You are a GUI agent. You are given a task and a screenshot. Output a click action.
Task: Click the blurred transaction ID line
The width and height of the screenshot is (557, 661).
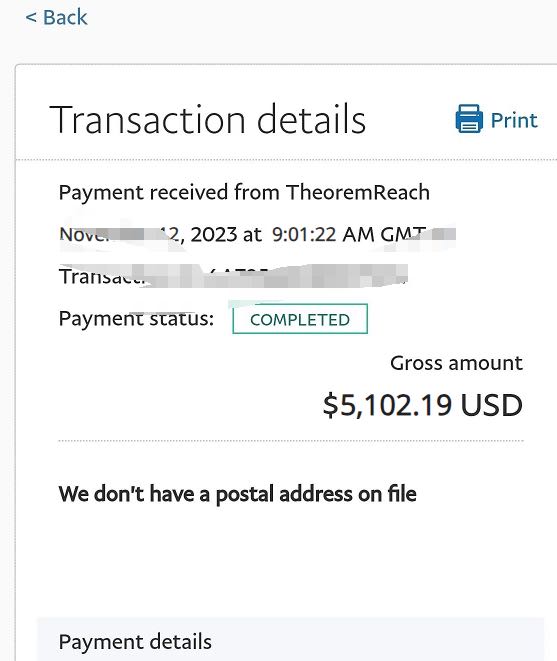[233, 276]
